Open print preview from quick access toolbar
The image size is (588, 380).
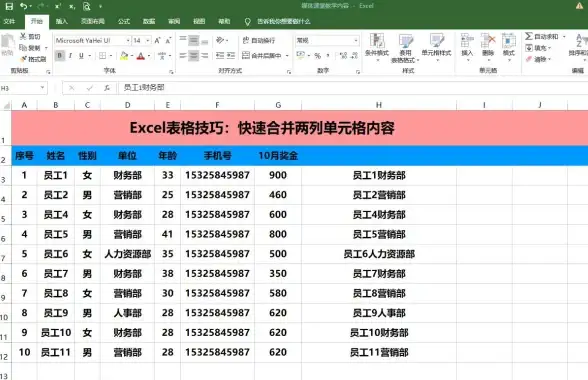coord(87,6)
